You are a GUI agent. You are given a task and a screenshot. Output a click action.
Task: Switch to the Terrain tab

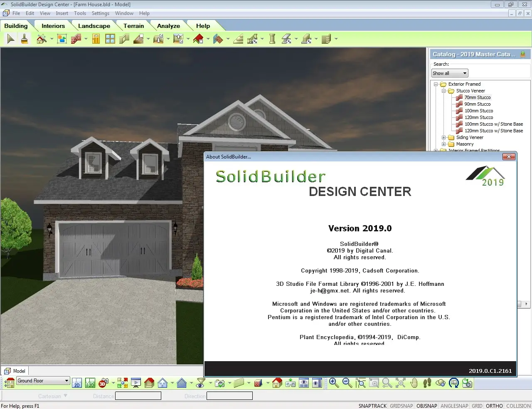pos(133,26)
